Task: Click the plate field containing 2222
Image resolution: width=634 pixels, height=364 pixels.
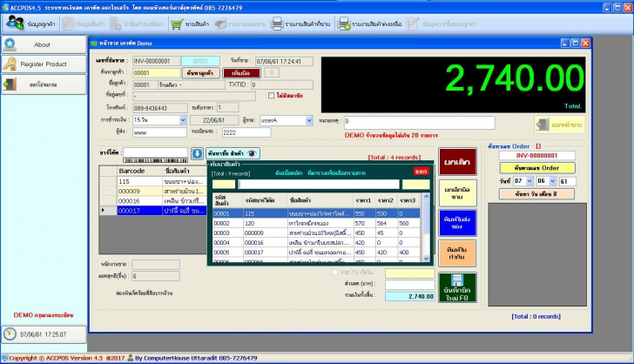Action: click(x=246, y=132)
